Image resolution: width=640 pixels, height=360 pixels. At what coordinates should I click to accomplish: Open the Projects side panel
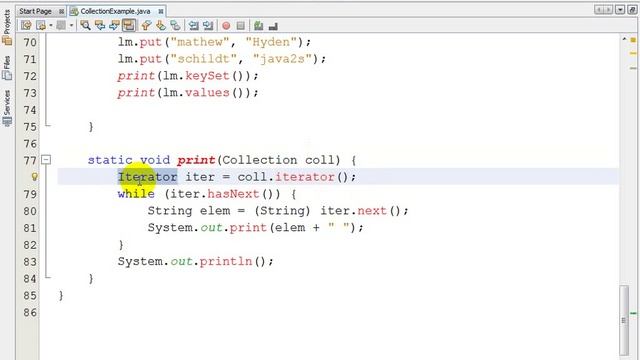click(x=7, y=27)
